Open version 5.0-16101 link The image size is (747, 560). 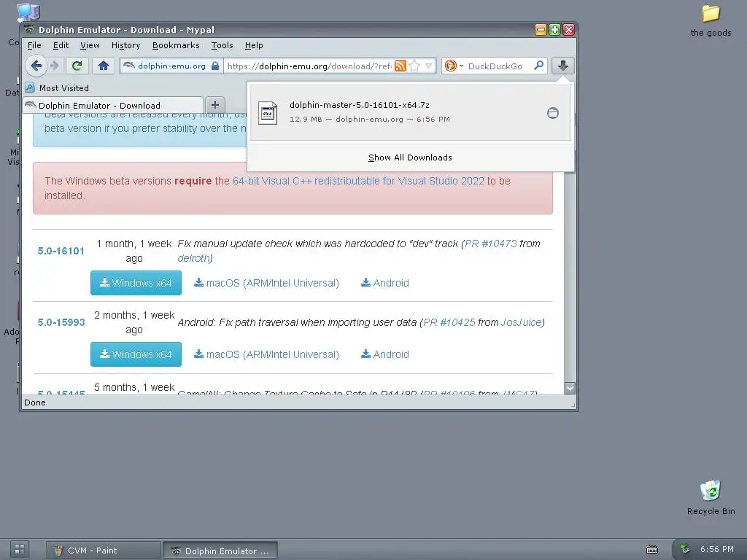[61, 251]
